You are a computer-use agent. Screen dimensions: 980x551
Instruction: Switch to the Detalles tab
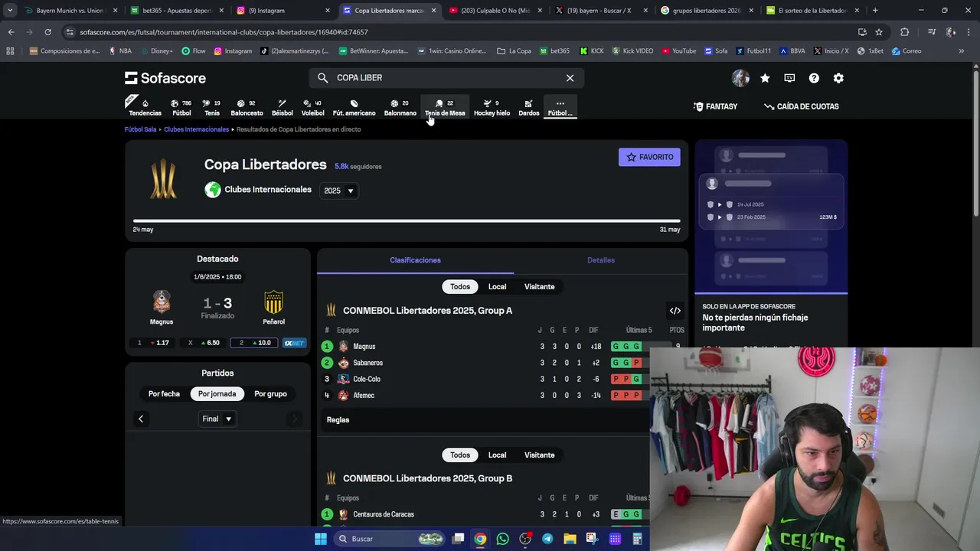(601, 260)
